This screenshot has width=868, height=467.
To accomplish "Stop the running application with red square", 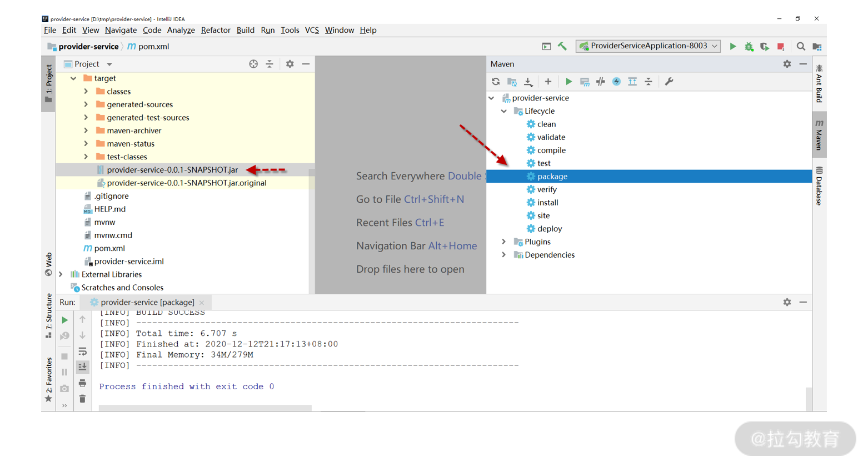I will [x=781, y=47].
